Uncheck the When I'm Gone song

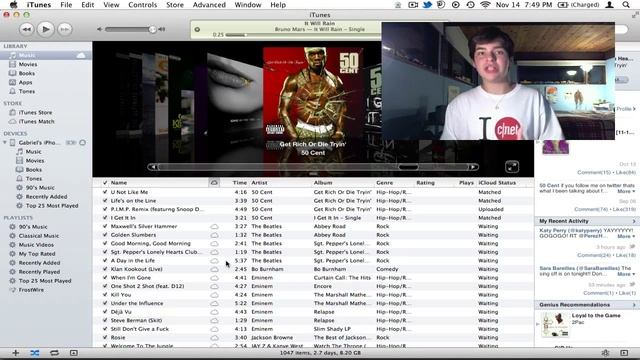[x=105, y=278]
